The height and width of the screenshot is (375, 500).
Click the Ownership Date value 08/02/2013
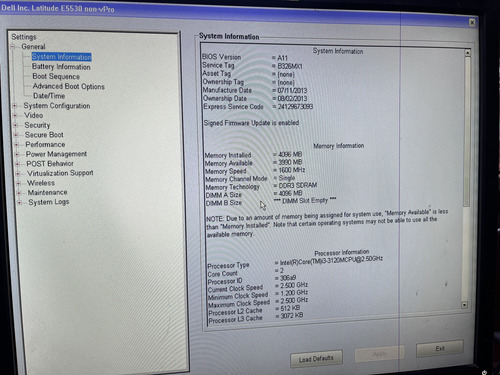click(x=292, y=99)
